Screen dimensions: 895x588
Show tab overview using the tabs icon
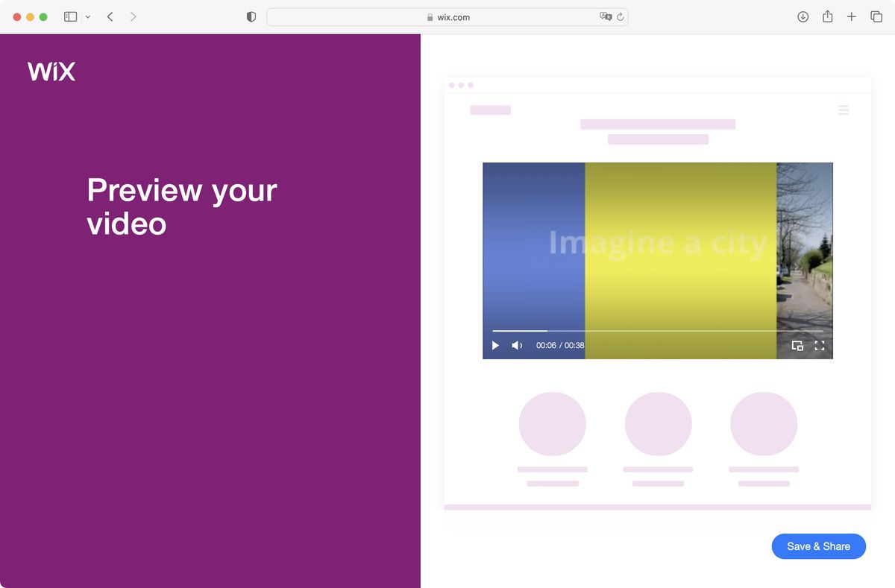[x=875, y=16]
